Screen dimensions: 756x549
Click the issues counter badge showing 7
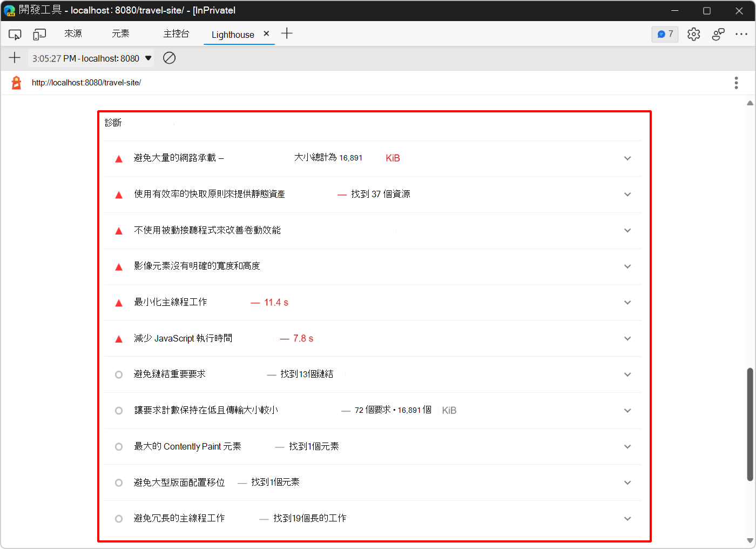[665, 34]
